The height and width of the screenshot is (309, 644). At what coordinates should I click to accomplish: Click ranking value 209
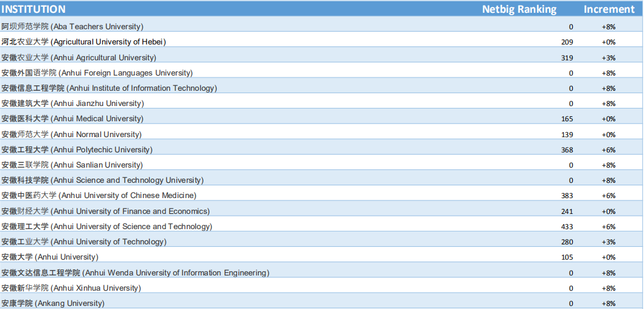coord(567,42)
